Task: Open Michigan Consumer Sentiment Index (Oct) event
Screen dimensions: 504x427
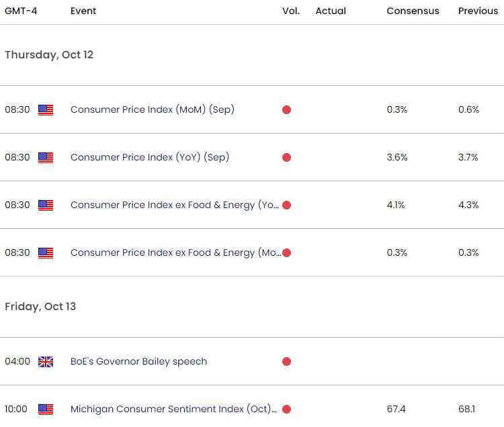Action: [173, 409]
